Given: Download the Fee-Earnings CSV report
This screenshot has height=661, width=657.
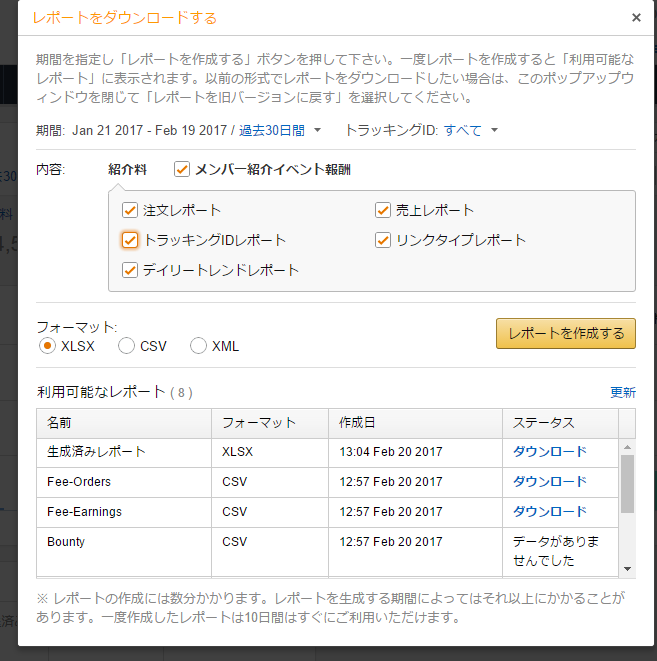Looking at the screenshot, I should point(550,511).
